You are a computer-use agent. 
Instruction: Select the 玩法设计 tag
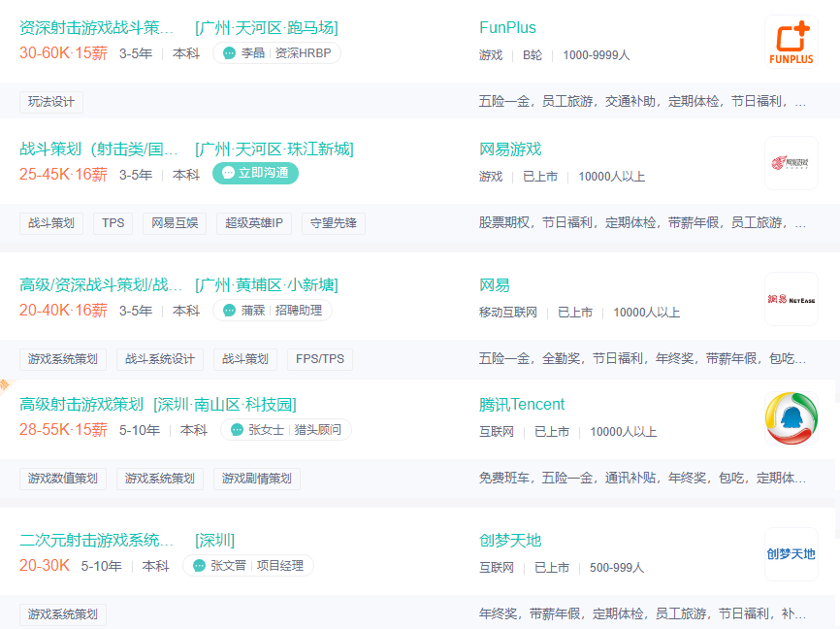coord(51,102)
